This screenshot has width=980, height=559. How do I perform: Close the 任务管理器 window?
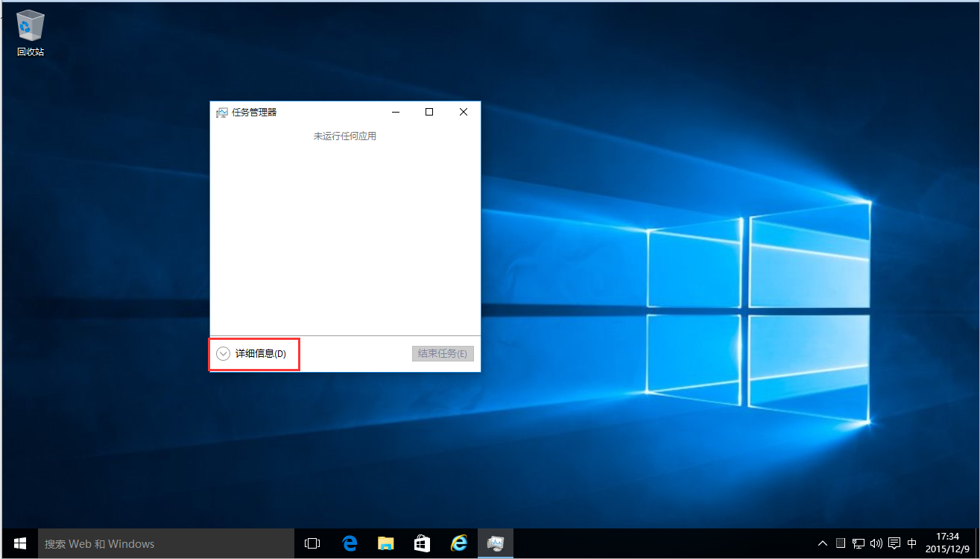coord(464,112)
